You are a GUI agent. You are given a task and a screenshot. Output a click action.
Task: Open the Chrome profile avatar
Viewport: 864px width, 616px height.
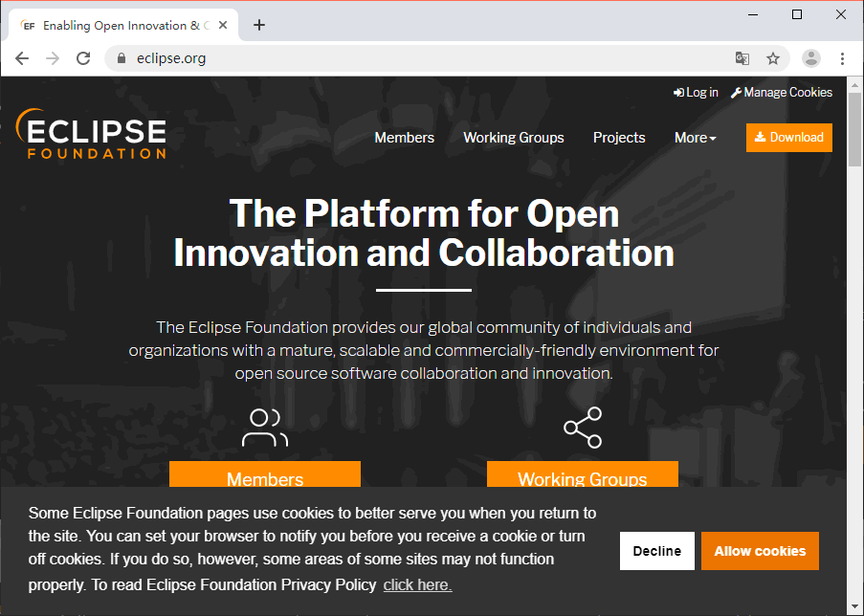coord(810,58)
